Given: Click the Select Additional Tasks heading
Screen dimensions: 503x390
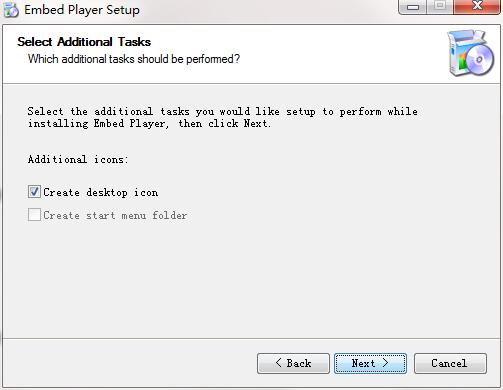Looking at the screenshot, I should click(x=84, y=42).
